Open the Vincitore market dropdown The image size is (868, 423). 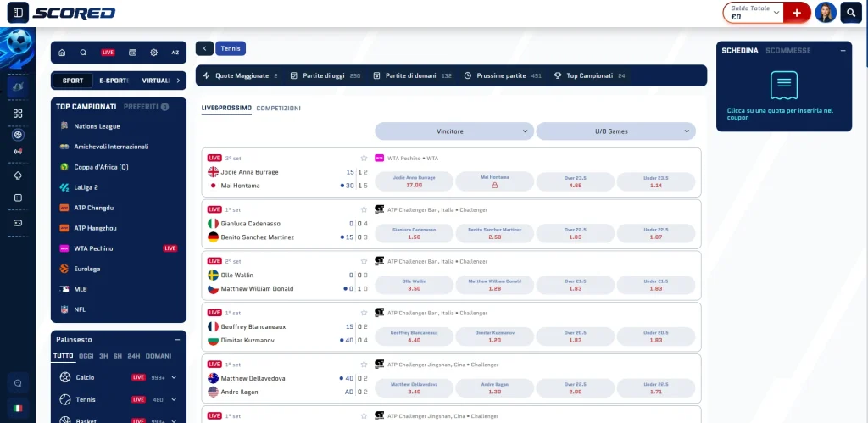point(454,131)
